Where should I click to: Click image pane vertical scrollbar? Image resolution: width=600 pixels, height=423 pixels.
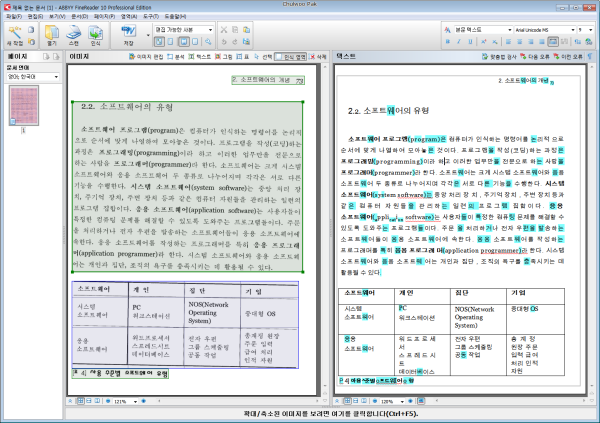point(325,226)
